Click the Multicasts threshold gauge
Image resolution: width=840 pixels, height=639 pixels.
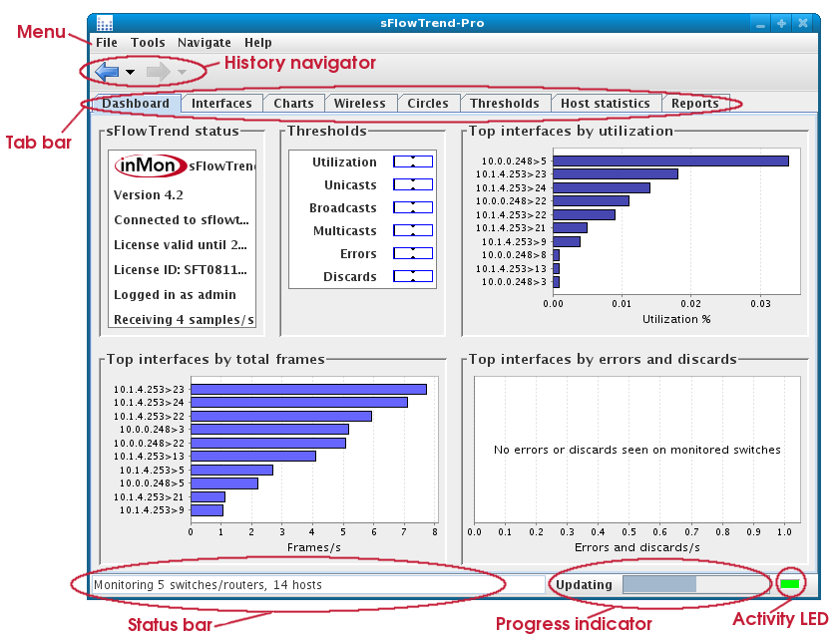pyautogui.click(x=413, y=230)
